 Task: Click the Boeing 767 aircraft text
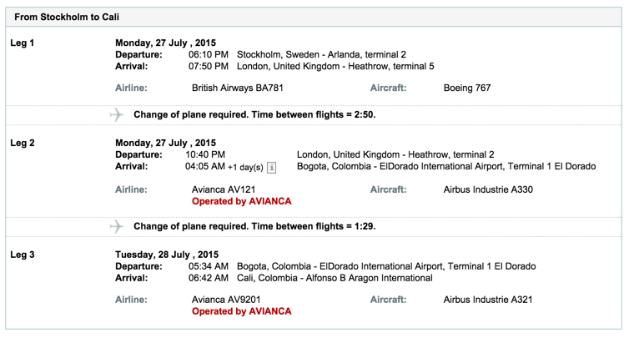point(467,88)
